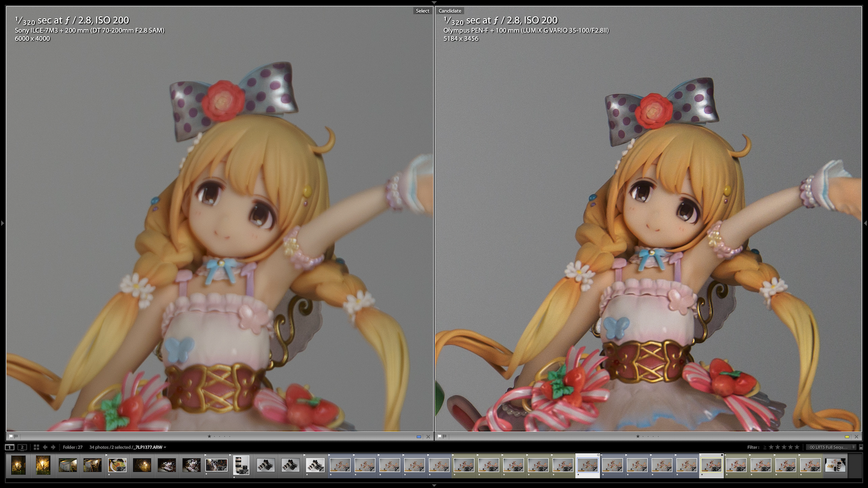This screenshot has height=488, width=868.
Task: Select the white-background lens thumbnail
Action: [x=241, y=465]
